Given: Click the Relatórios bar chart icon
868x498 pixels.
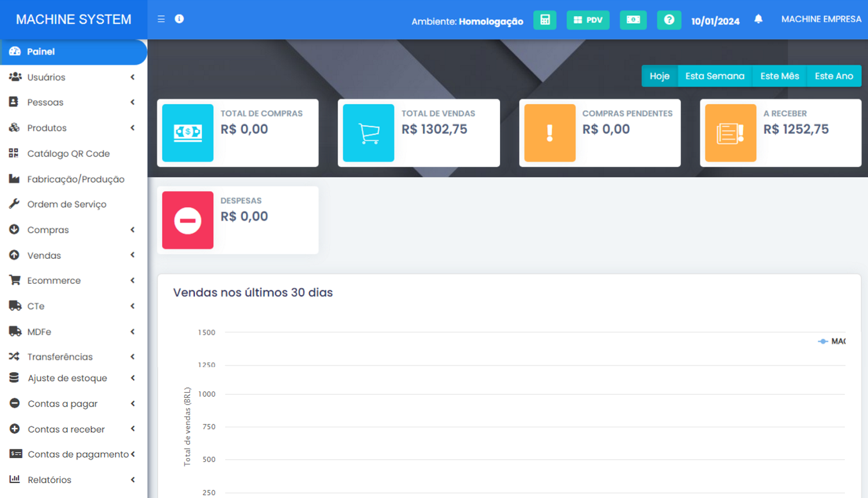Looking at the screenshot, I should (x=14, y=479).
